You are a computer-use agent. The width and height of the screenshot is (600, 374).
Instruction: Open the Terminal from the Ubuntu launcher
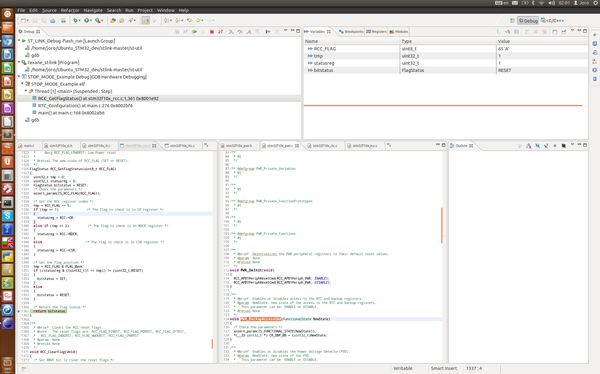tap(7, 203)
